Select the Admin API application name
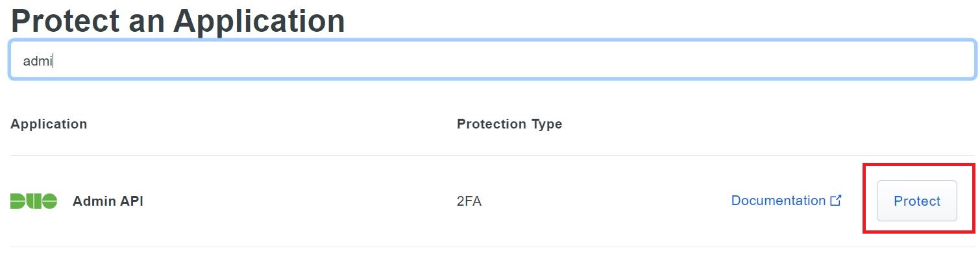980x257 pixels. (x=108, y=201)
